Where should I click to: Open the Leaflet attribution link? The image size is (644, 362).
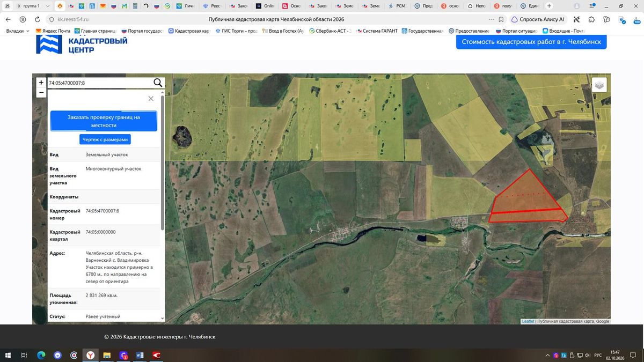coord(528,321)
